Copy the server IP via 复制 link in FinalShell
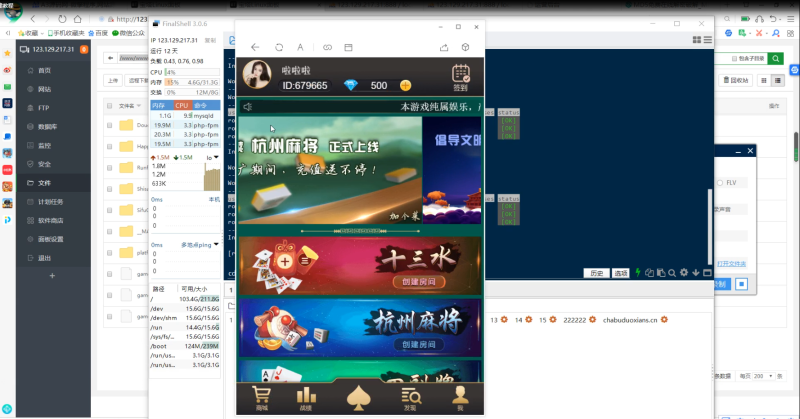 click(x=210, y=40)
